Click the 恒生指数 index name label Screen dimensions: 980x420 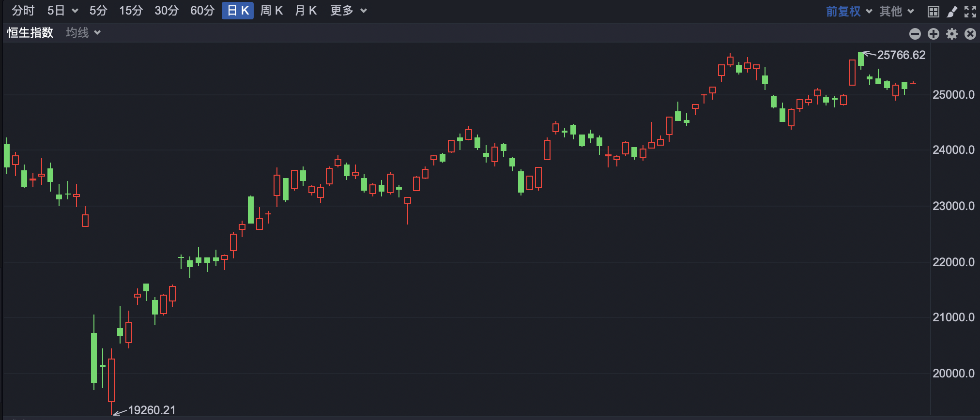(30, 32)
